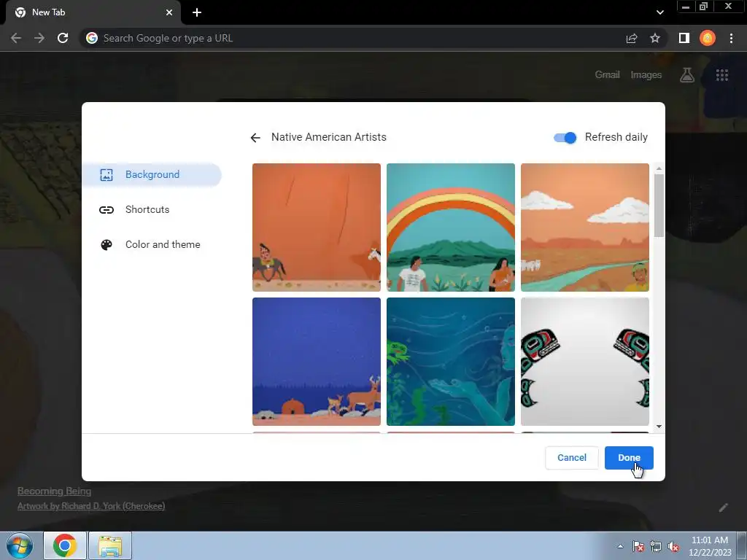Select the rainbow over mountains wallpaper
The width and height of the screenshot is (747, 560).
[x=451, y=227]
